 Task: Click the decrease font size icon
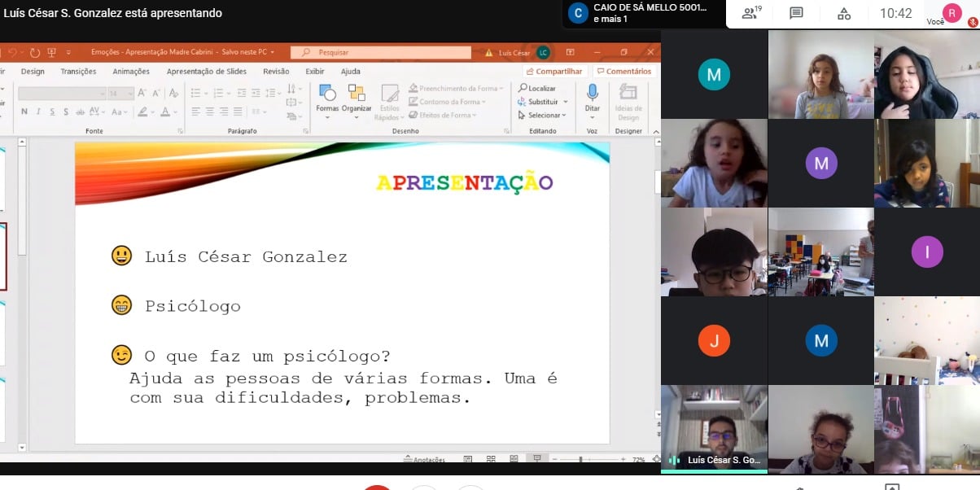155,94
